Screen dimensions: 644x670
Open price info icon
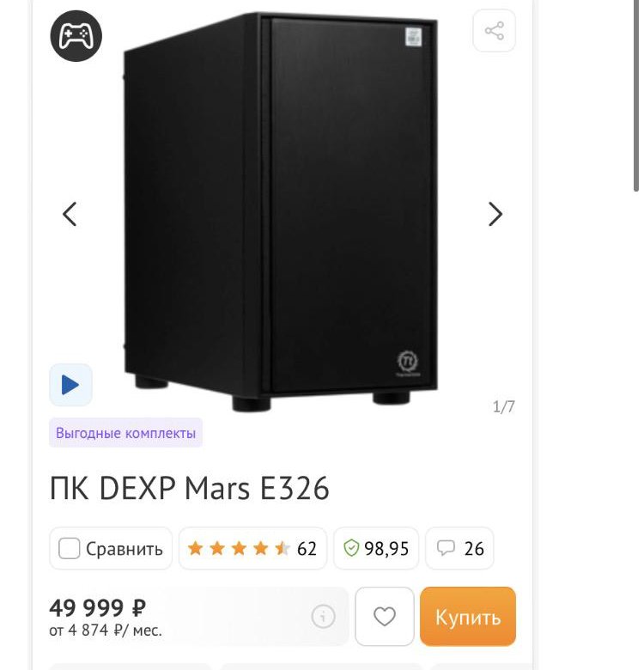(x=323, y=616)
